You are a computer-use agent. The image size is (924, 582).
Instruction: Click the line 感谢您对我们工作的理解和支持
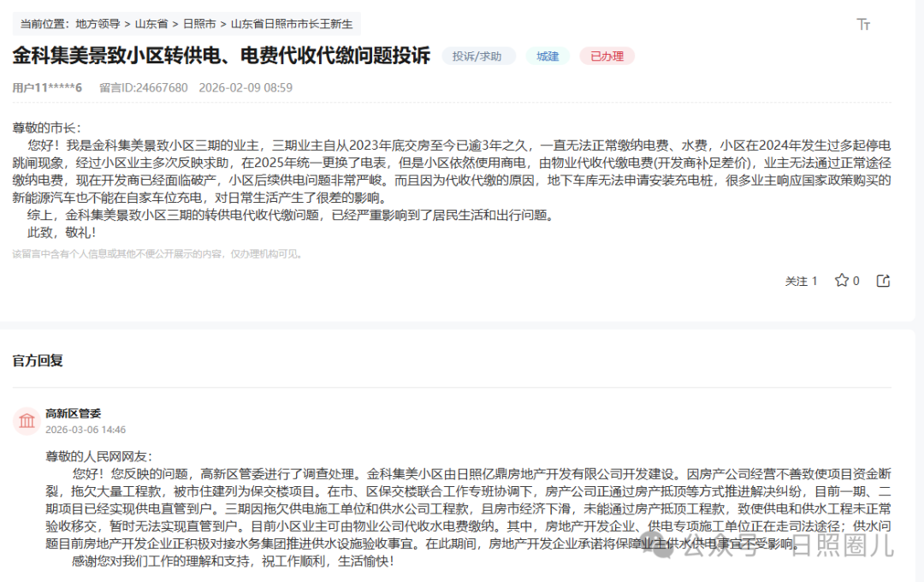pos(233,561)
